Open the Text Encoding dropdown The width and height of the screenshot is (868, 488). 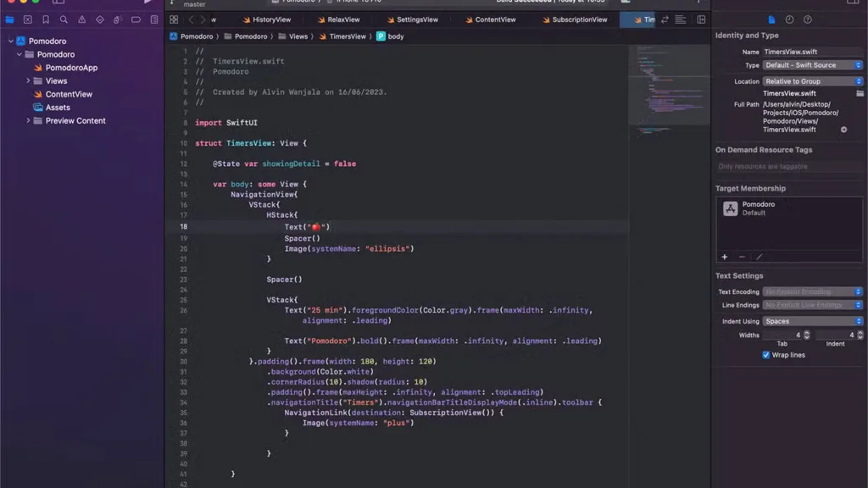coord(813,291)
